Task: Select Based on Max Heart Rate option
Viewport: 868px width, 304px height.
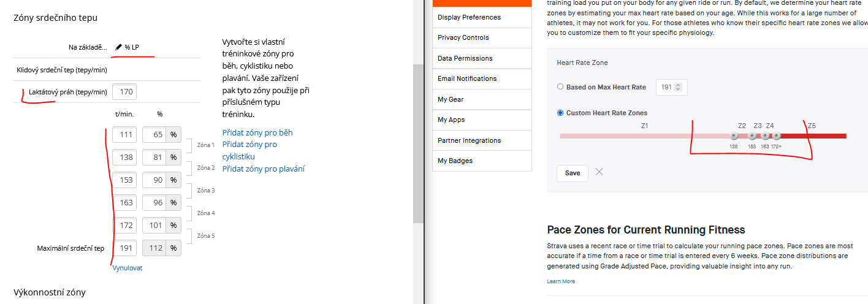Action: tap(560, 87)
